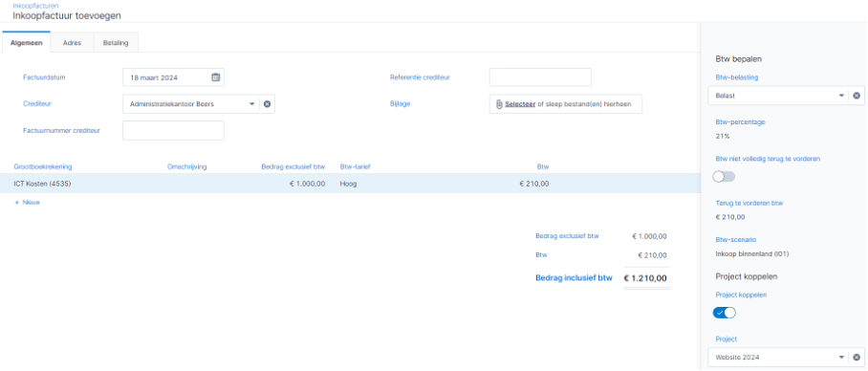Add a new line with + Nieuw
868x371 pixels.
pyautogui.click(x=27, y=203)
